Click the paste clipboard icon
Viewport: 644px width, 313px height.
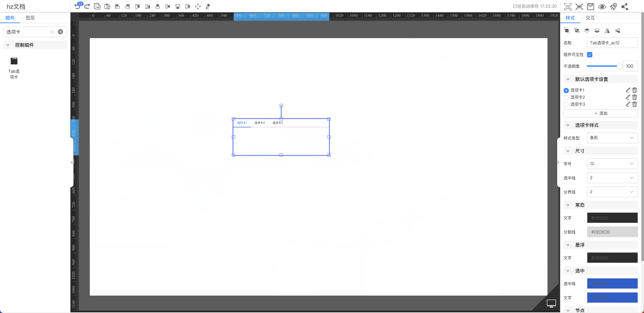click(107, 6)
